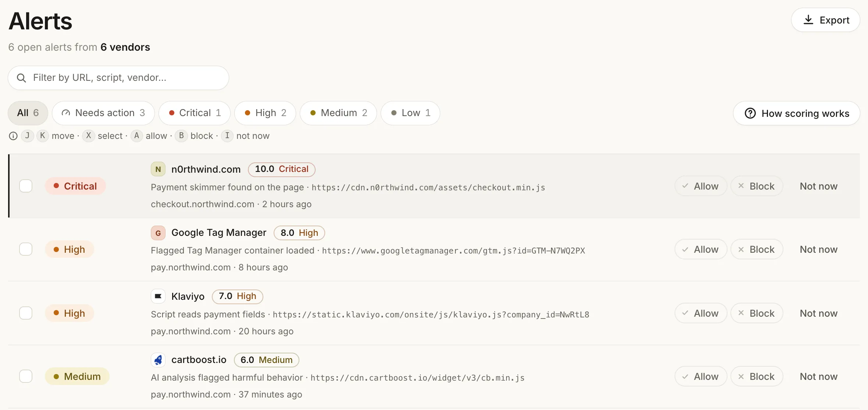Choose Not now for n0rthwind.com
This screenshot has height=410, width=868.
click(x=819, y=186)
